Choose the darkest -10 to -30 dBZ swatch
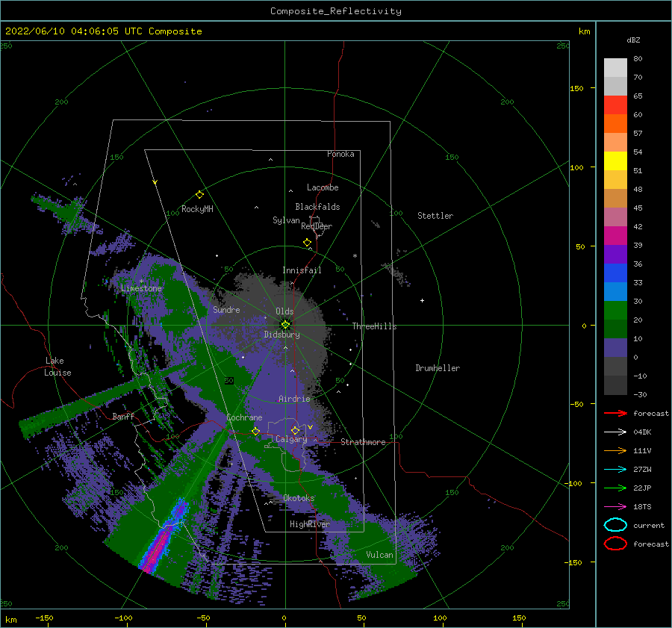The height and width of the screenshot is (628, 672). (615, 385)
